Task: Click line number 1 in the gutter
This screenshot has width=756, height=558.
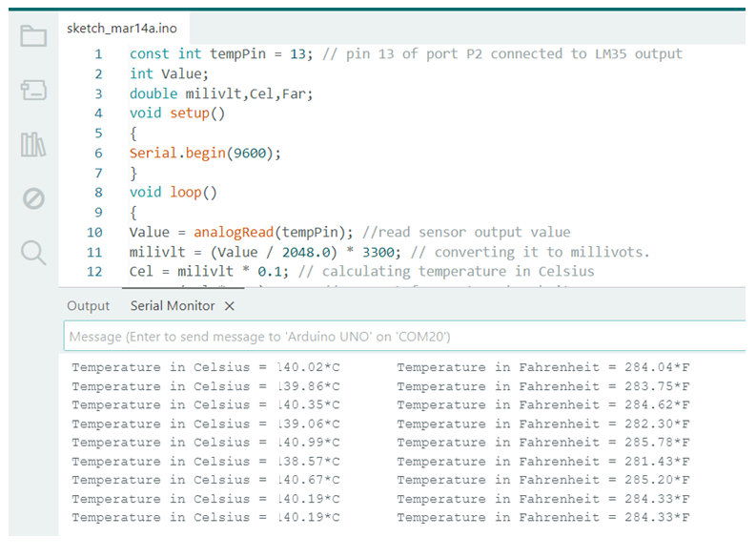Action: pyautogui.click(x=98, y=53)
